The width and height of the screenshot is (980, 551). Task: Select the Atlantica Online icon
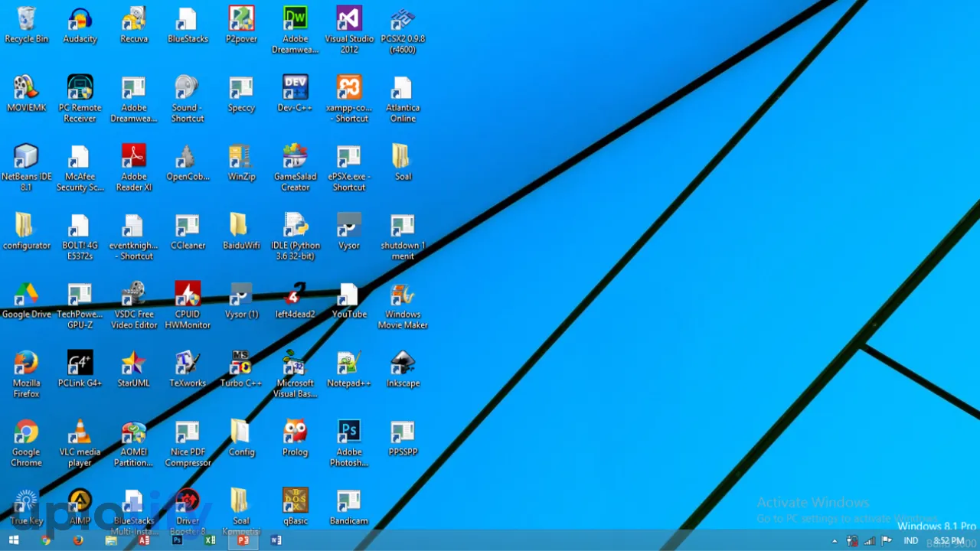[x=403, y=99]
